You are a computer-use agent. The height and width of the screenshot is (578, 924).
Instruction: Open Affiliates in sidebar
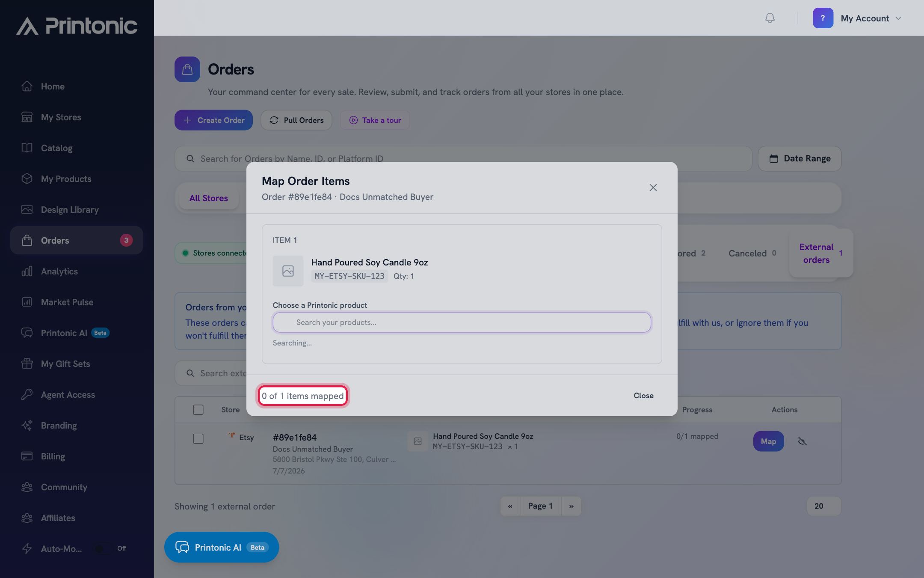pyautogui.click(x=77, y=518)
